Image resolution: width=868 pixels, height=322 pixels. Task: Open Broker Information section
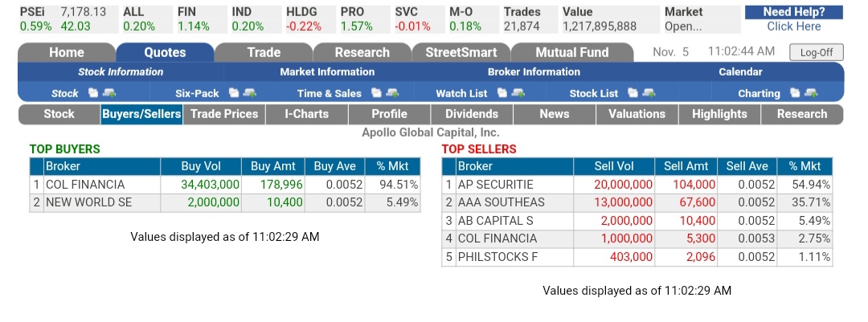534,72
